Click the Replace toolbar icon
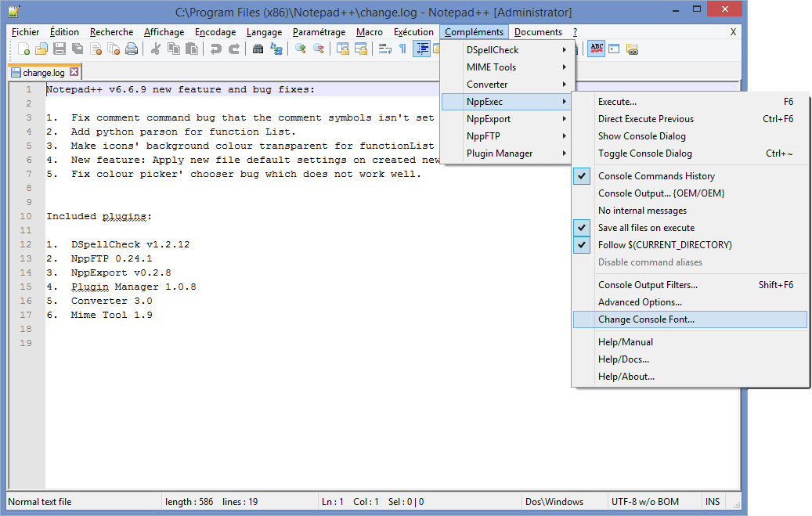 (x=276, y=49)
